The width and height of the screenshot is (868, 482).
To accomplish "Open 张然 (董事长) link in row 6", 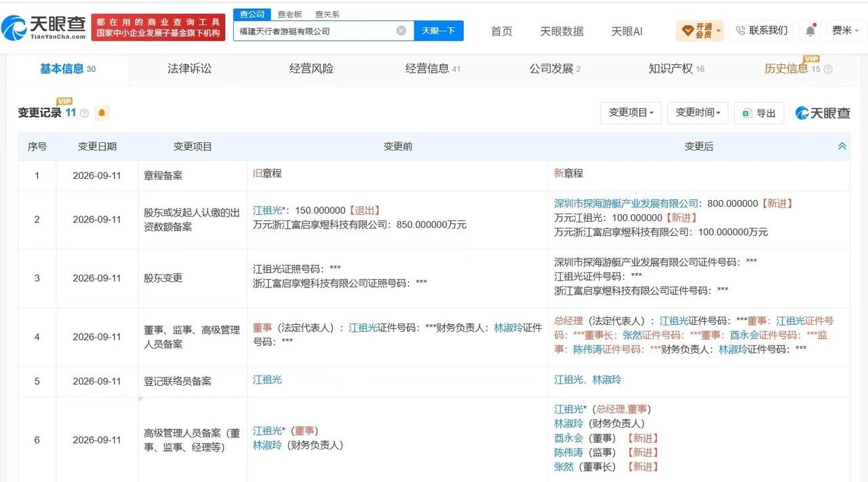I will pyautogui.click(x=564, y=466).
